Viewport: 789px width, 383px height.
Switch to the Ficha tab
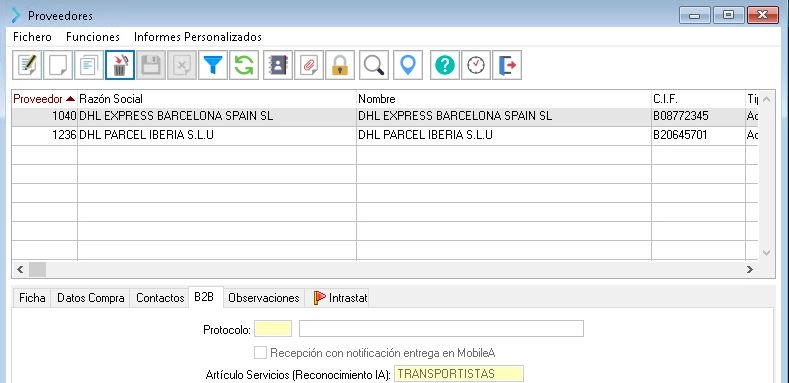pyautogui.click(x=32, y=298)
